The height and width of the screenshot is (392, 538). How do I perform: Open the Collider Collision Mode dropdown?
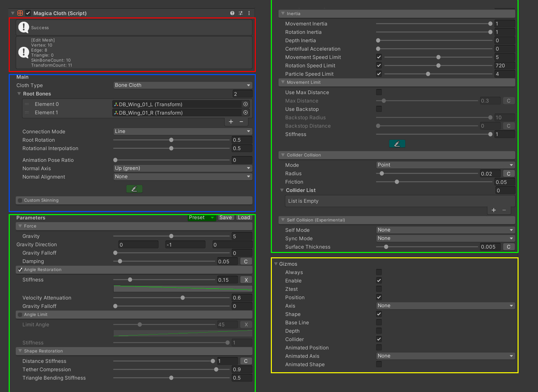(x=445, y=165)
